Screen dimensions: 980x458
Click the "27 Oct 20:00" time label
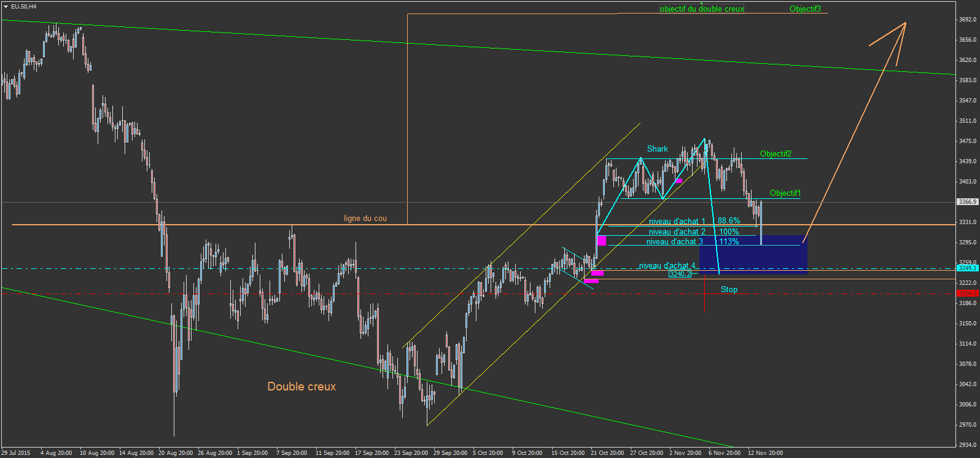tap(647, 453)
